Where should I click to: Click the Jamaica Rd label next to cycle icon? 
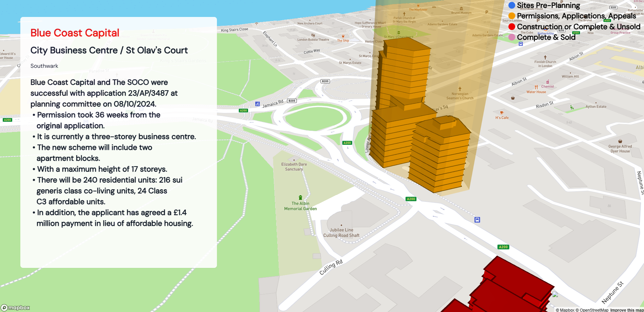(273, 104)
